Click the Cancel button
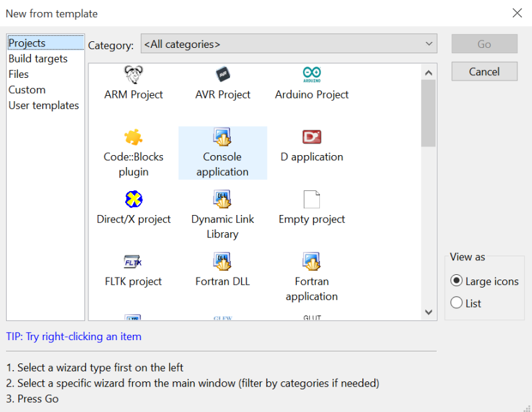This screenshot has width=532, height=412. (x=484, y=71)
